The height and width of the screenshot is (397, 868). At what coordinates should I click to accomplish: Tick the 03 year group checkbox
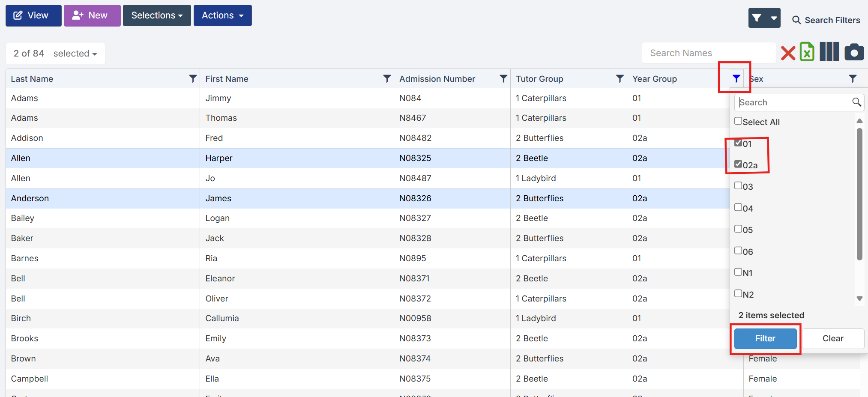coord(738,186)
